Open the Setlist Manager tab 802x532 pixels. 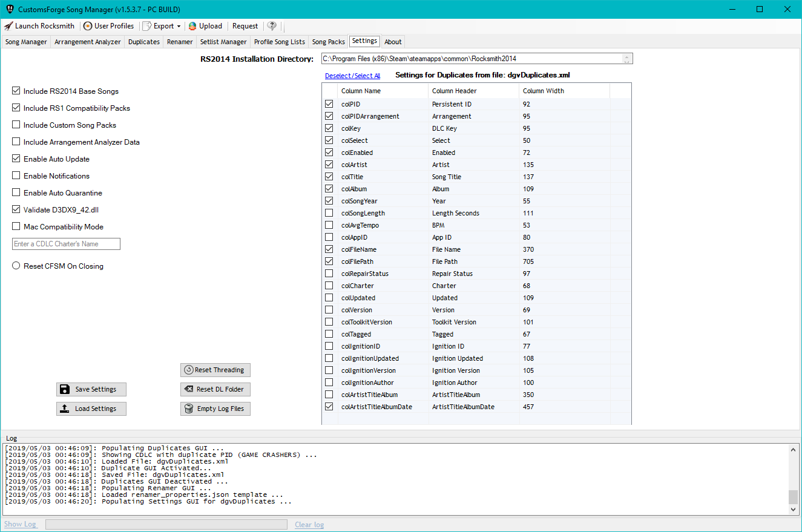pos(223,42)
